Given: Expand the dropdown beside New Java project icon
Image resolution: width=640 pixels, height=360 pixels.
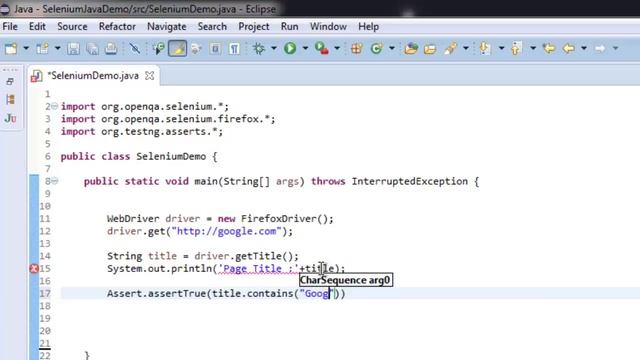Looking at the screenshot, I should coord(58,49).
